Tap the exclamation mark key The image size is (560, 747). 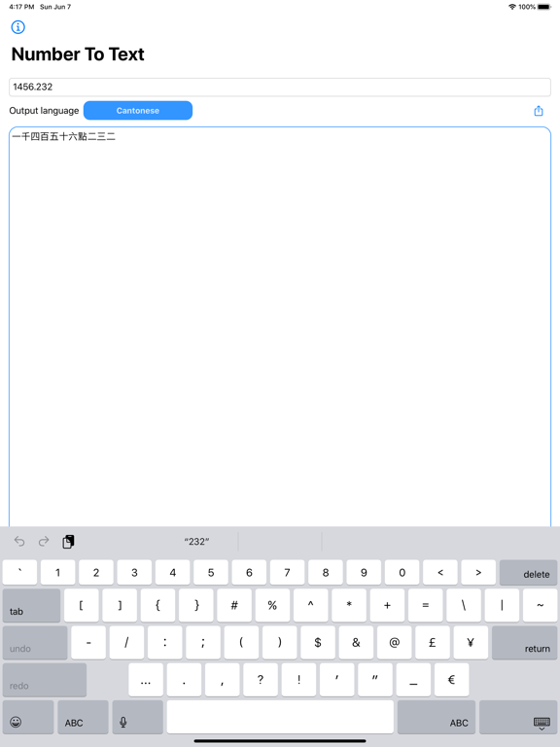point(298,680)
